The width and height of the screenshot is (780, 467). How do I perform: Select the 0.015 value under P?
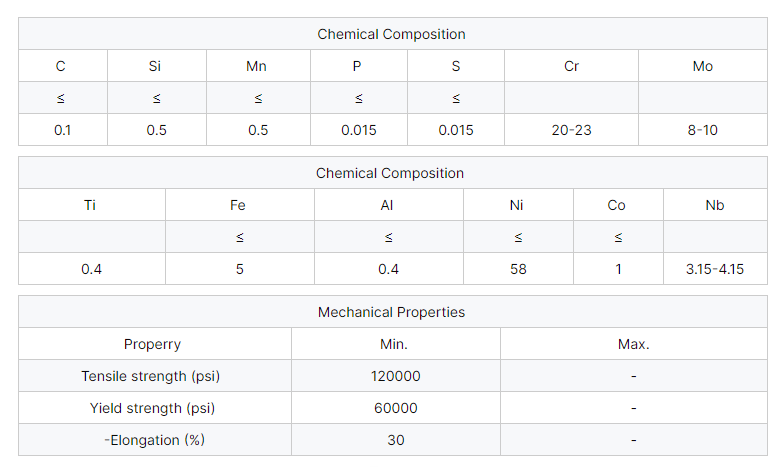pyautogui.click(x=359, y=130)
